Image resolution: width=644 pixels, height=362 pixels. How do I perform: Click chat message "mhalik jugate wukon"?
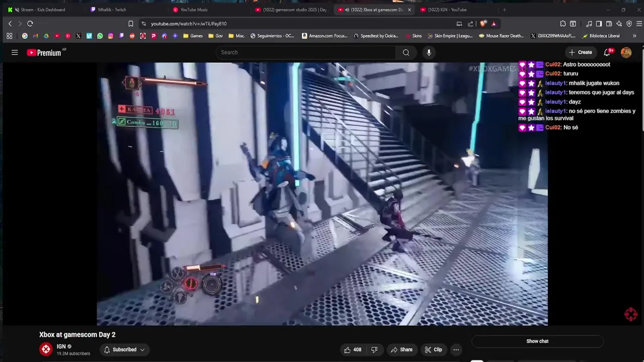[594, 83]
